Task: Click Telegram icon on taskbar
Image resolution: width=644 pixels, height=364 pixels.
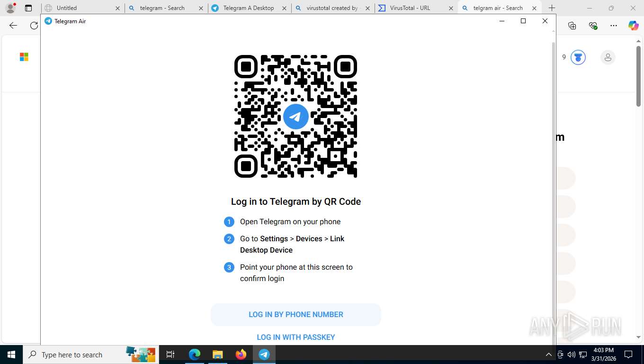Action: [x=264, y=355]
